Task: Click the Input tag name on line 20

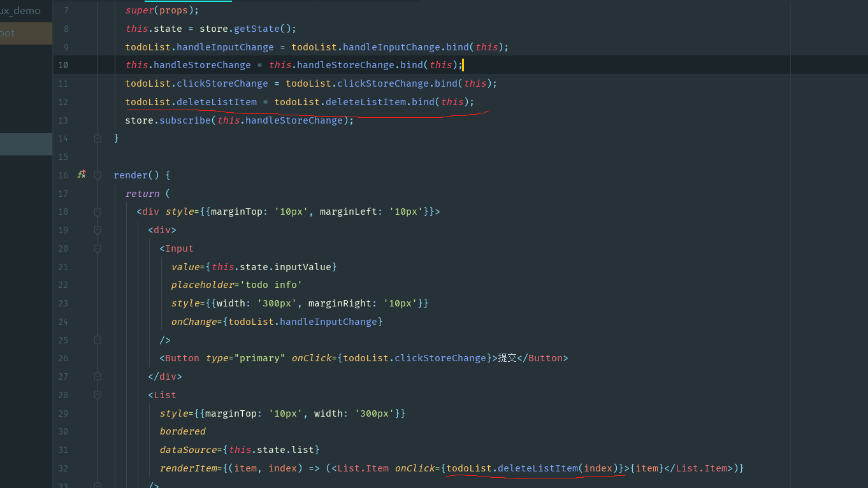Action: [x=179, y=248]
